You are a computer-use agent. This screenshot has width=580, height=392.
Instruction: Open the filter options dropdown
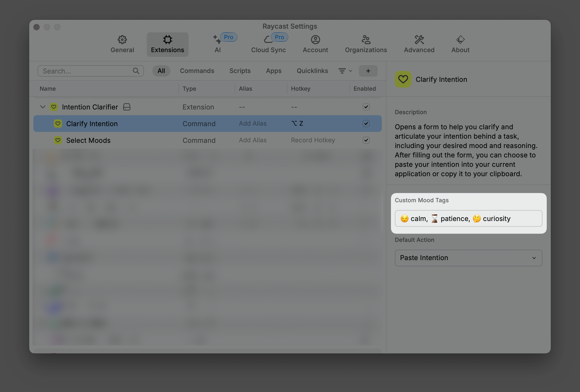[345, 71]
